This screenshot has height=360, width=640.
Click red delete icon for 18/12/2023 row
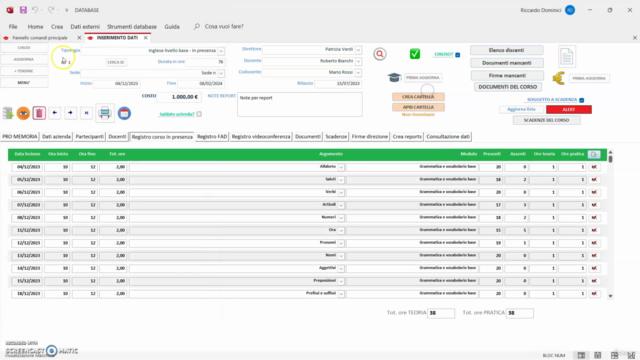594,293
